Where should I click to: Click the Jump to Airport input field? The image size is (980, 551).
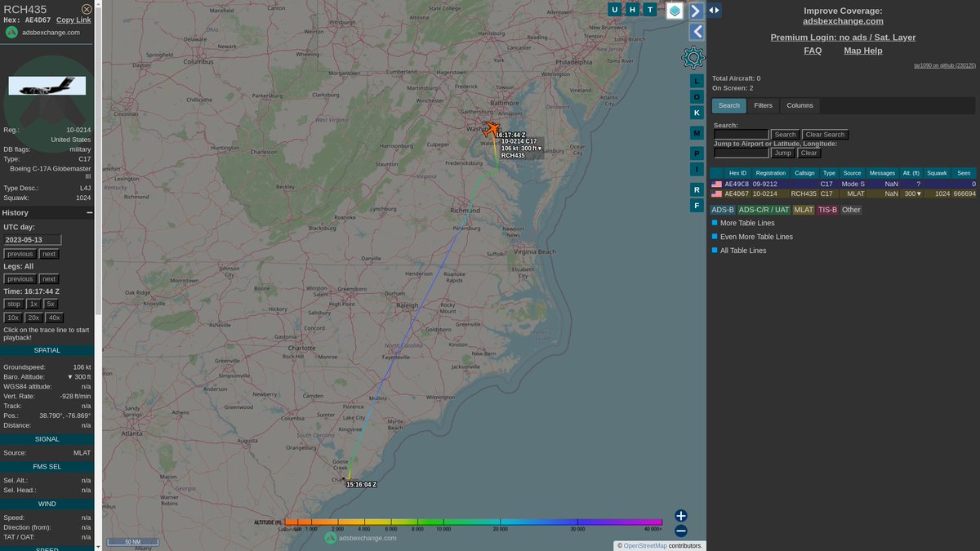pos(742,153)
